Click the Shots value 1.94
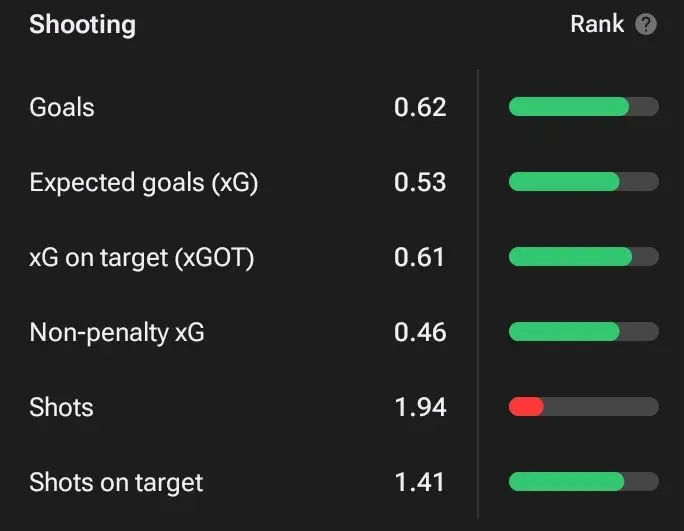Viewport: 684px width, 531px height. click(x=420, y=408)
